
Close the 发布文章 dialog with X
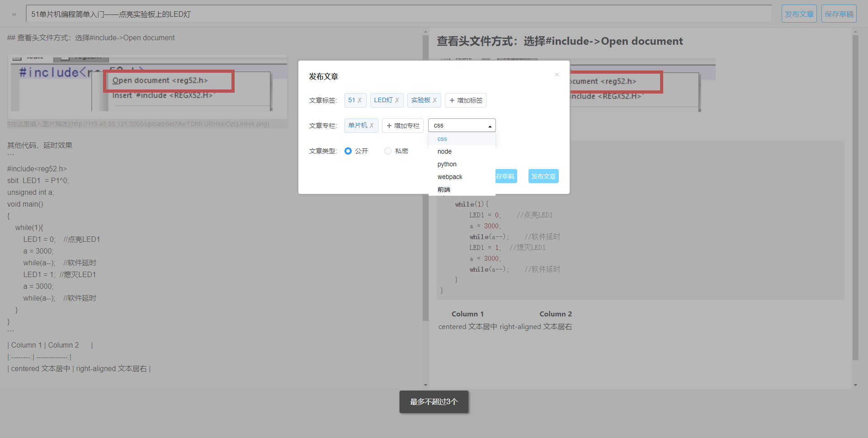pyautogui.click(x=557, y=75)
